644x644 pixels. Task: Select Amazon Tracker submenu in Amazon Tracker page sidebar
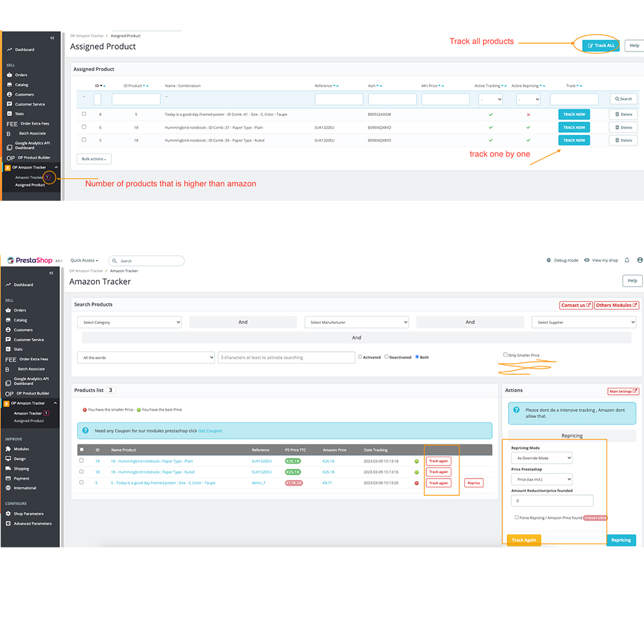pyautogui.click(x=28, y=413)
